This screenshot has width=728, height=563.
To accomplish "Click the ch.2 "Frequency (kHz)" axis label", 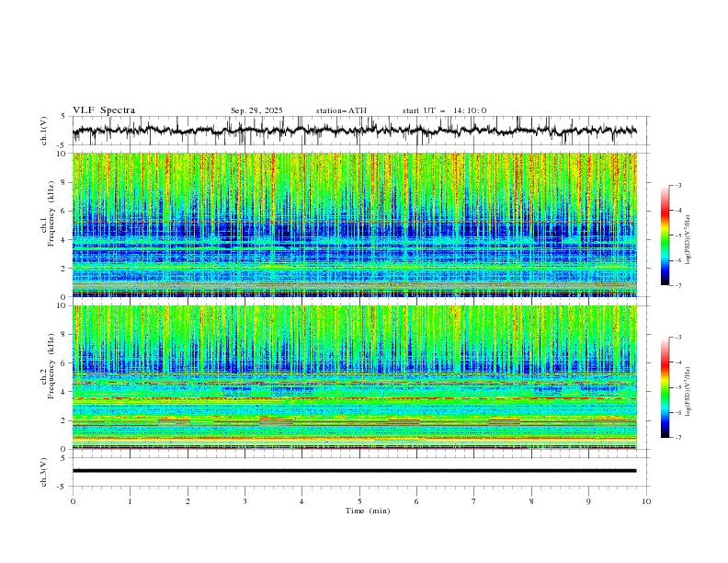I will pyautogui.click(x=51, y=365).
